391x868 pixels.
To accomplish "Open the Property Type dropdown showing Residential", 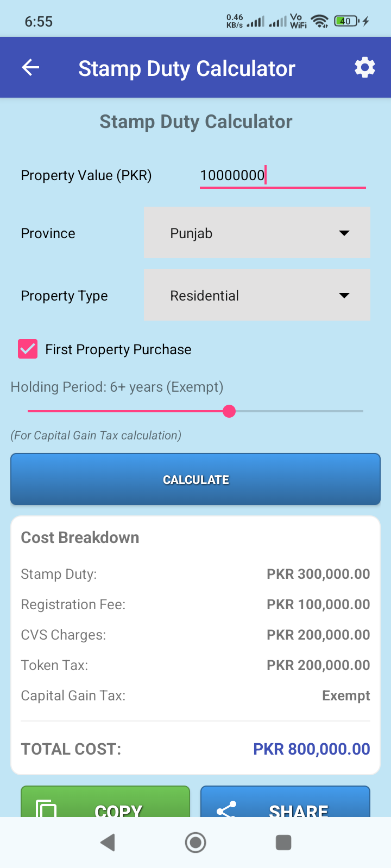I will [x=257, y=295].
